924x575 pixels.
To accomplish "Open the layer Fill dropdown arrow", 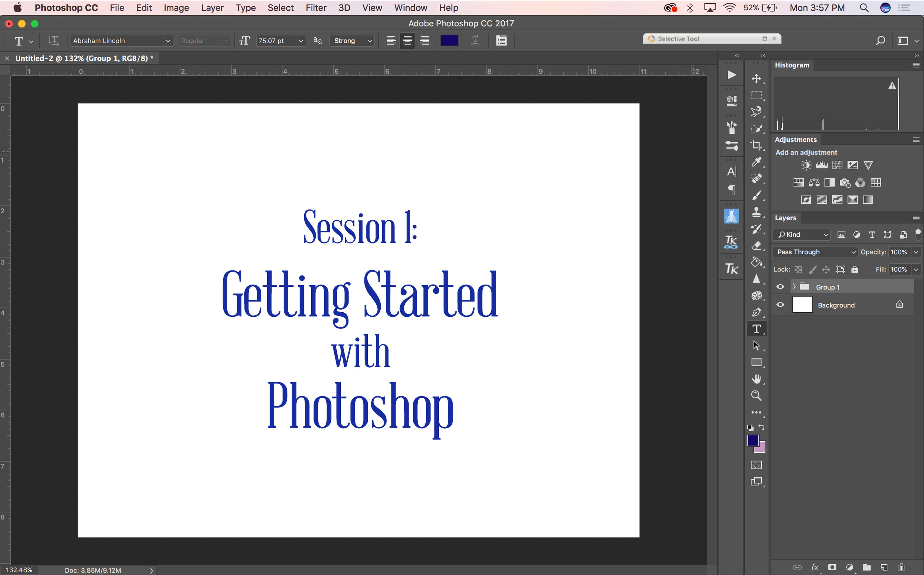I will coord(916,270).
